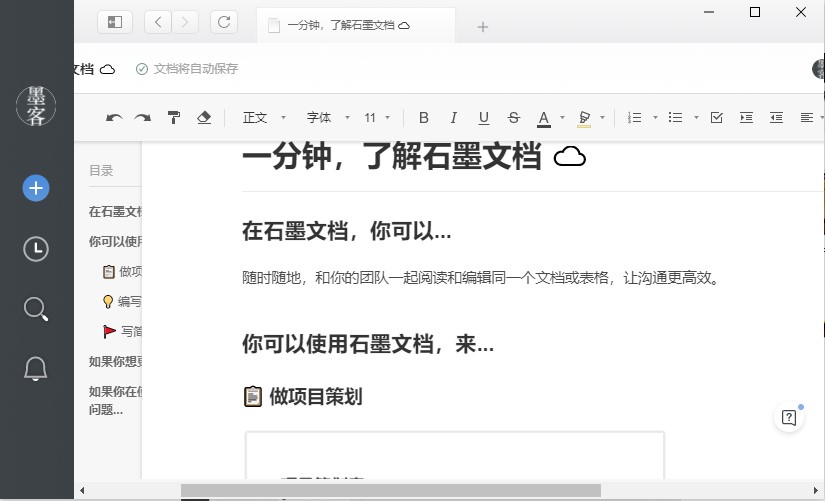Screen dimensions: 825x501
Task: Click the blue create new plus button
Action: pos(36,188)
